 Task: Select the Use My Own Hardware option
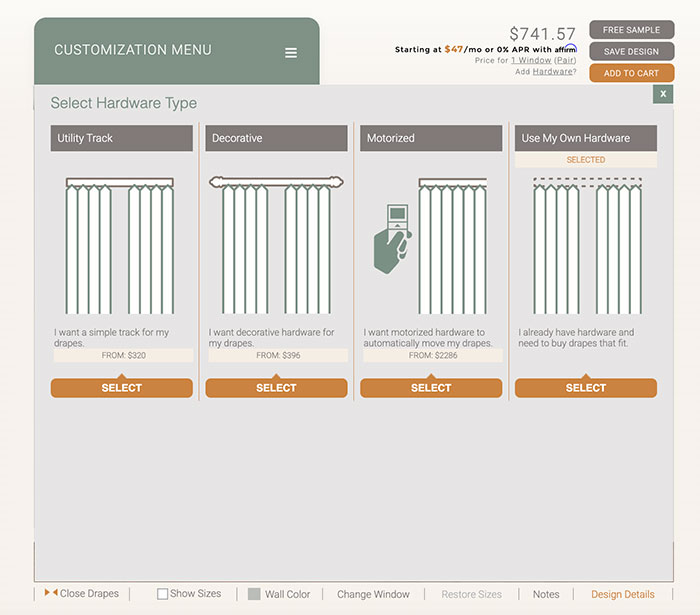(586, 388)
